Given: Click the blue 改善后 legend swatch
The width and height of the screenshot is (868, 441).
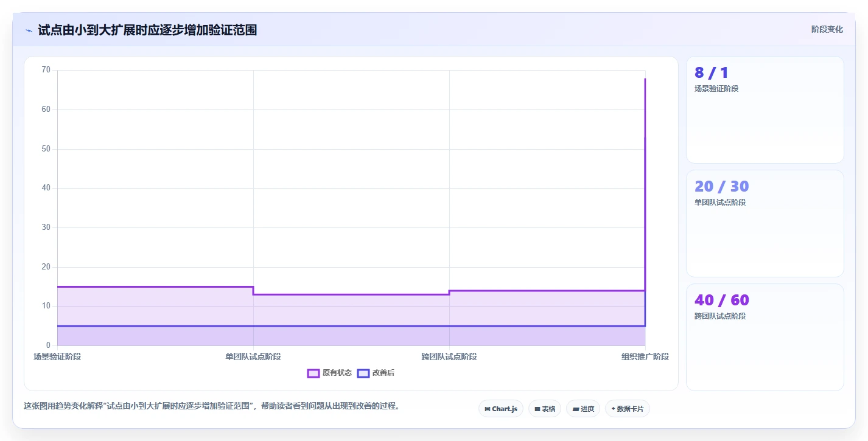Looking at the screenshot, I should pyautogui.click(x=363, y=373).
